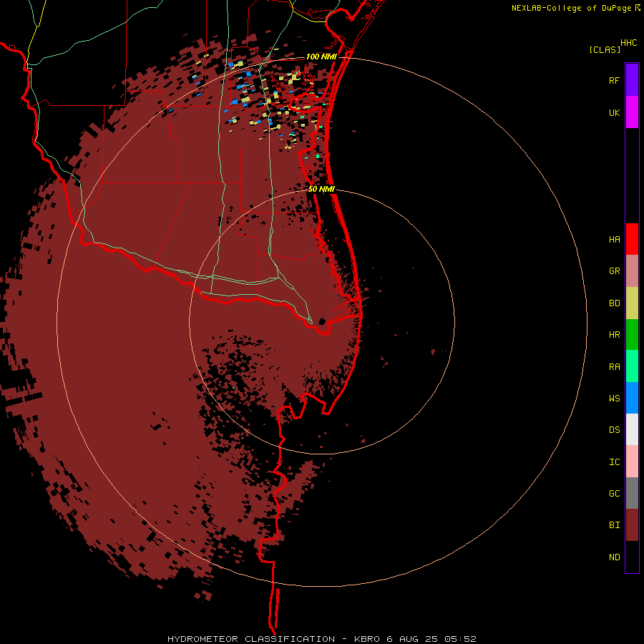
Task: Click the RF purple legend swatch
Action: click(x=632, y=80)
